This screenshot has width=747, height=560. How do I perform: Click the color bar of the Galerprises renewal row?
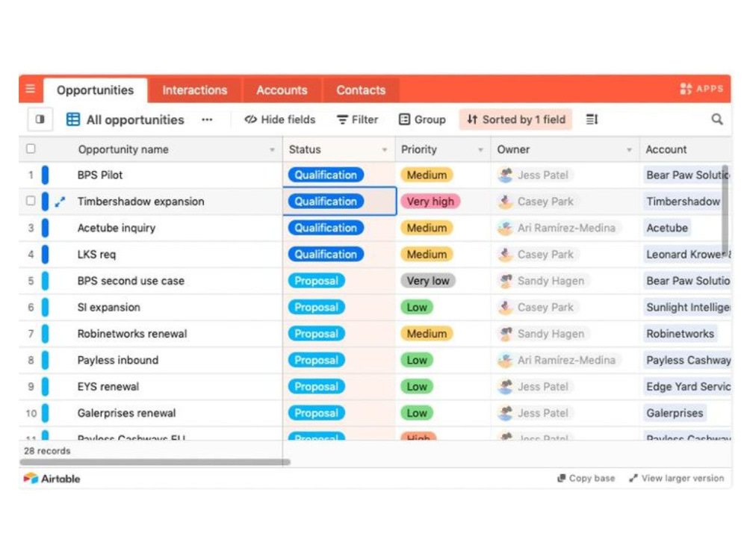(x=46, y=414)
